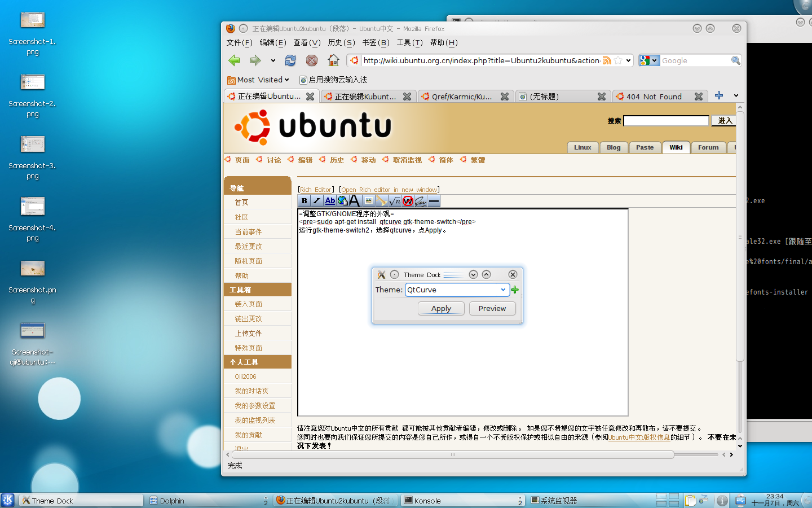Stop loading page in Firefox

click(312, 60)
